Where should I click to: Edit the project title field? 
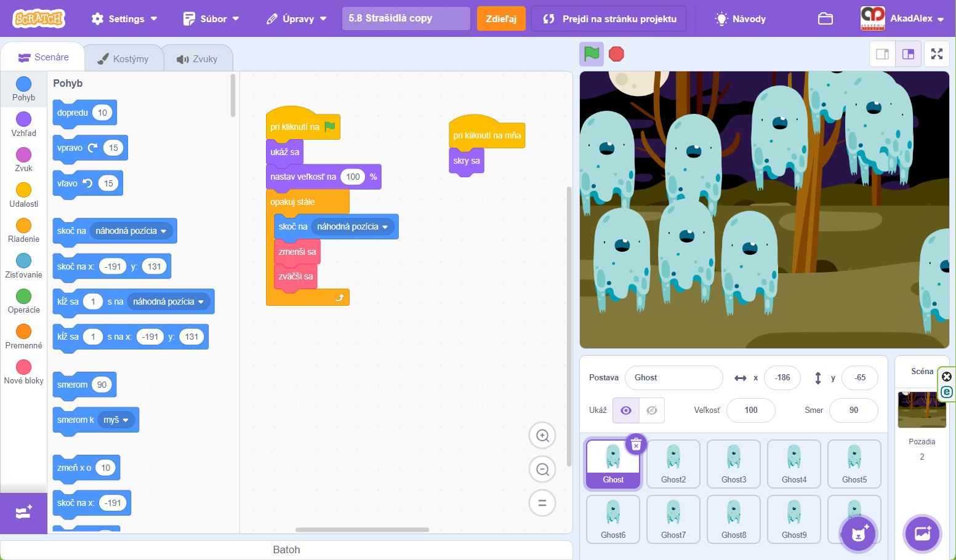[406, 18]
